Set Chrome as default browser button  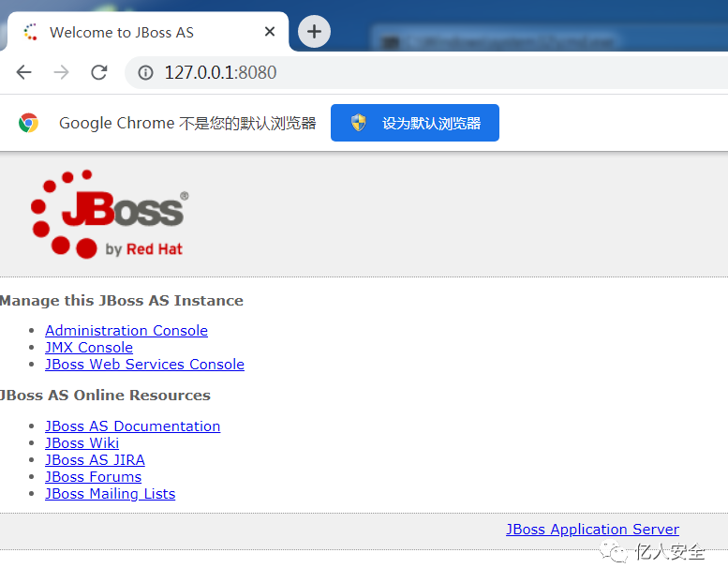click(x=415, y=123)
